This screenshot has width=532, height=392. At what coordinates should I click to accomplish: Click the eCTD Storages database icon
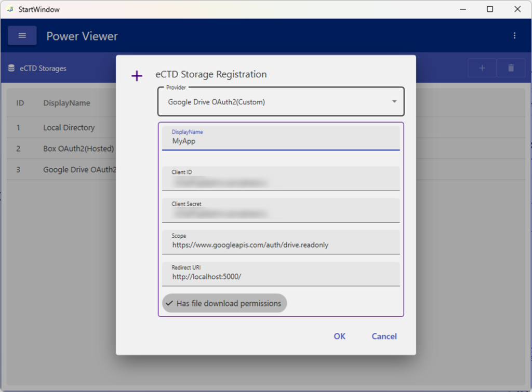coord(11,68)
